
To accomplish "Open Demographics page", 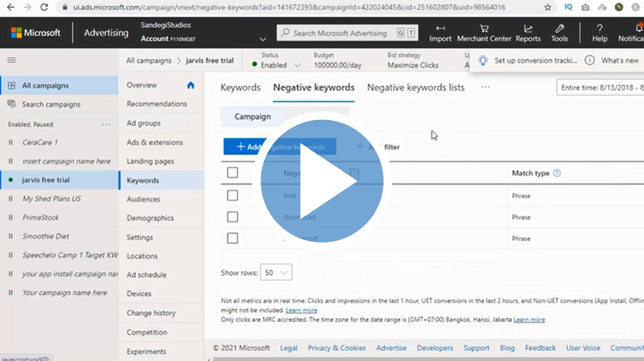I will tap(151, 218).
